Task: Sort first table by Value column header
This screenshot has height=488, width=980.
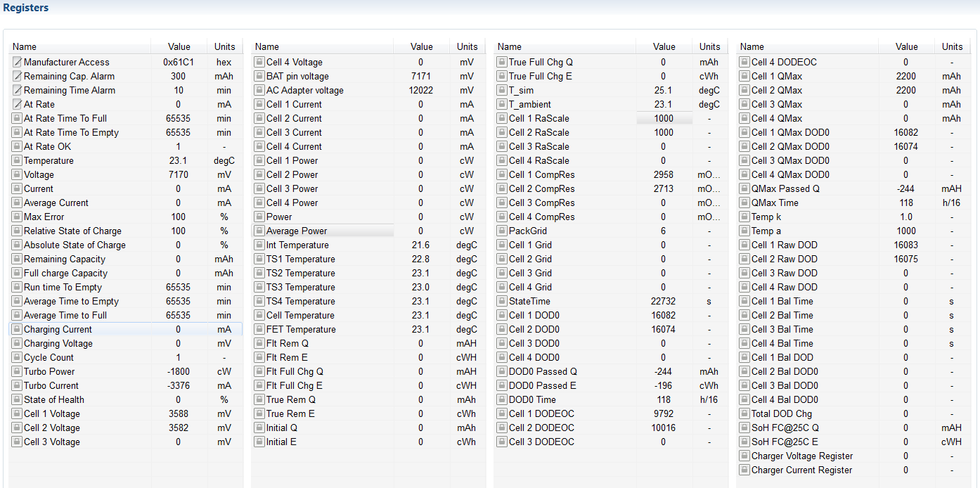Action: click(179, 47)
